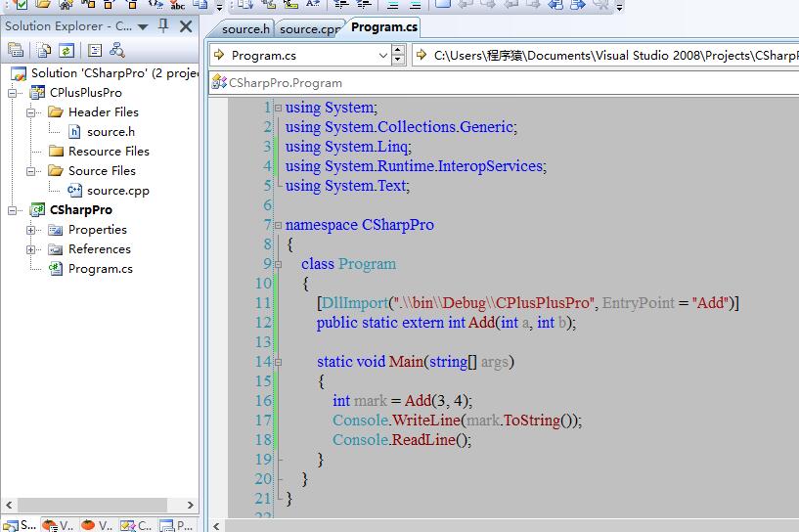Open the second tomato 'V..' bottom tab

coord(97,525)
